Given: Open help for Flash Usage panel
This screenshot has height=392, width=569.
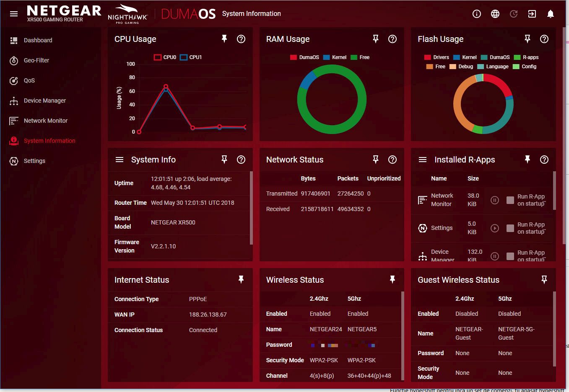Looking at the screenshot, I should pos(544,39).
